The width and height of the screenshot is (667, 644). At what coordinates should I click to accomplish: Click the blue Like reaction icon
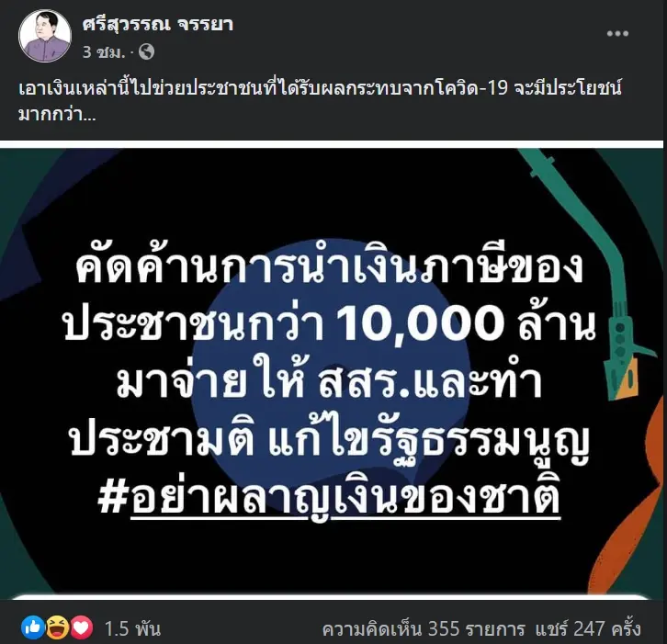[33, 627]
